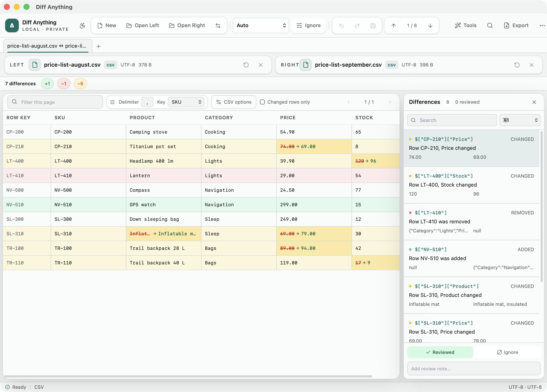Open the Tools menu
This screenshot has height=392, width=547.
[x=465, y=26]
